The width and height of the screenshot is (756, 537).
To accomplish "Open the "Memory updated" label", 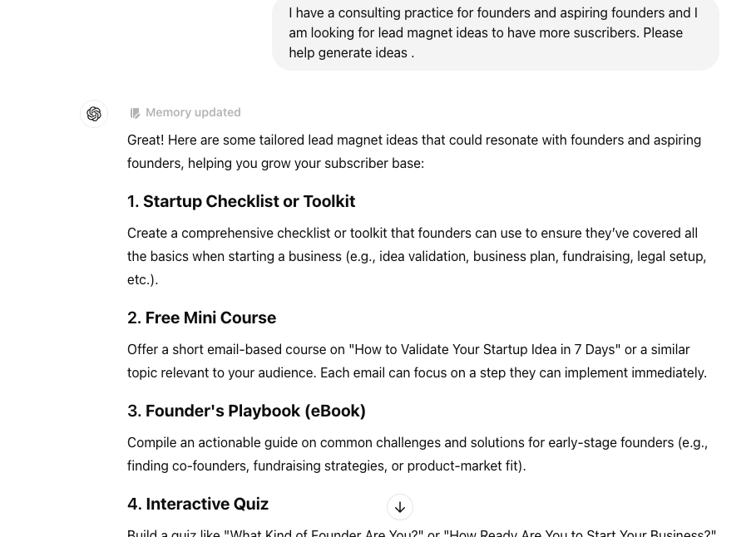I will [193, 113].
